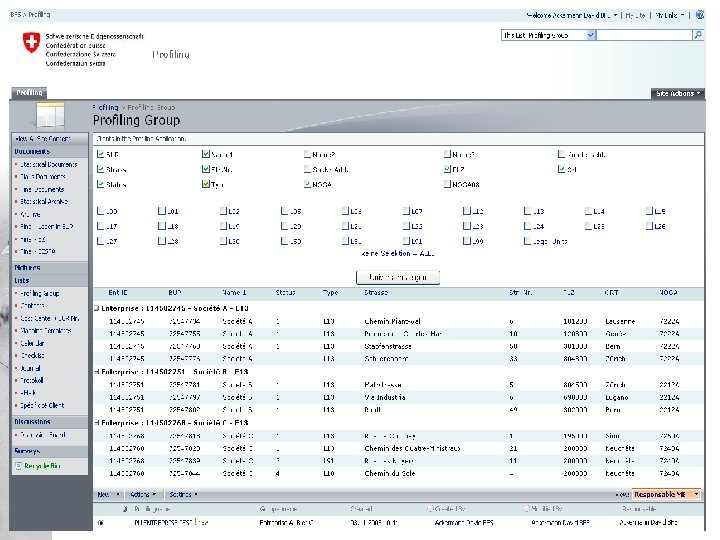
Task: Switch to the Profiling tab
Action: click(x=28, y=92)
